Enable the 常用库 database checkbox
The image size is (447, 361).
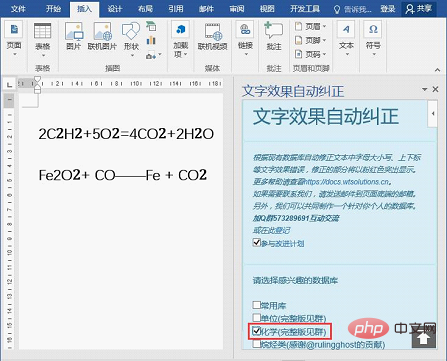pos(256,305)
